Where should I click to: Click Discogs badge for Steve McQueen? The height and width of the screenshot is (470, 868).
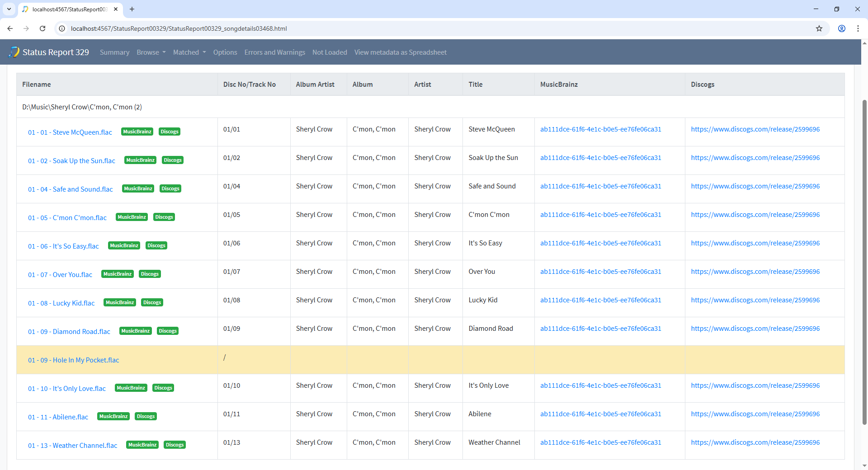170,132
